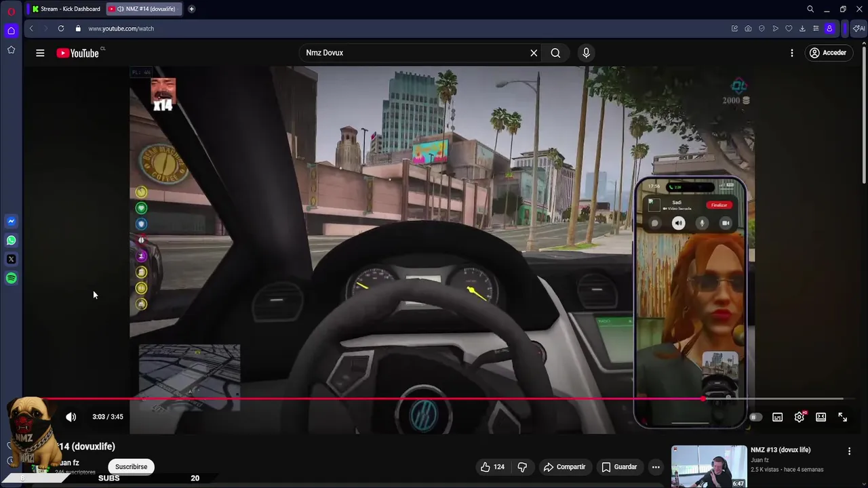Like the video with 124 likes
The image size is (868, 488).
coord(492,467)
